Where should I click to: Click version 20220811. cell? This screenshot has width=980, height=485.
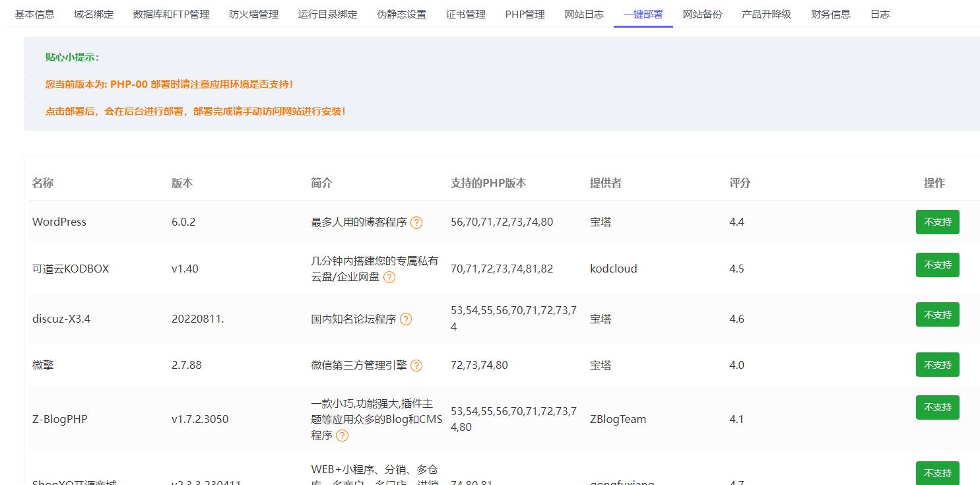pos(198,319)
